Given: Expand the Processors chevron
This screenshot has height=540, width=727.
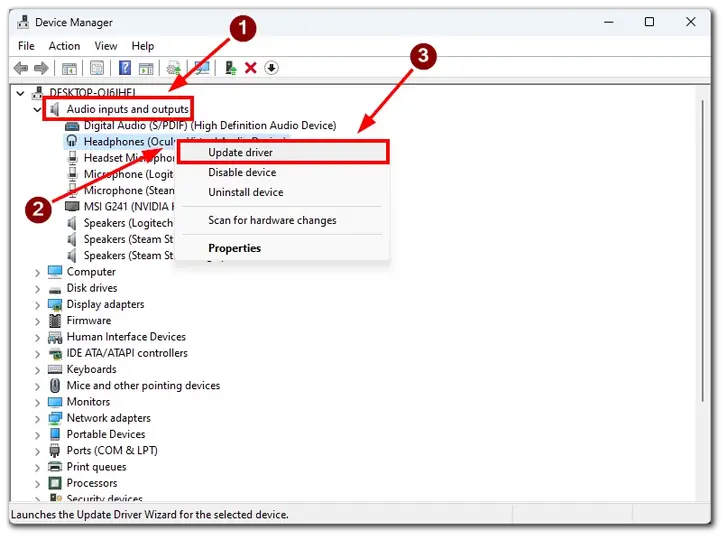Looking at the screenshot, I should point(37,484).
